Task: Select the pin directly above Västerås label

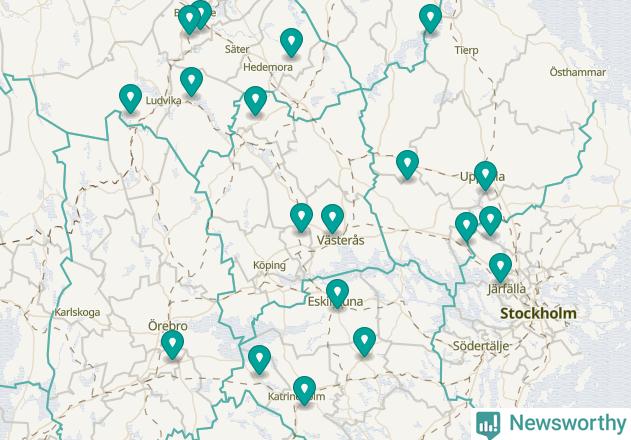Action: pos(332,218)
